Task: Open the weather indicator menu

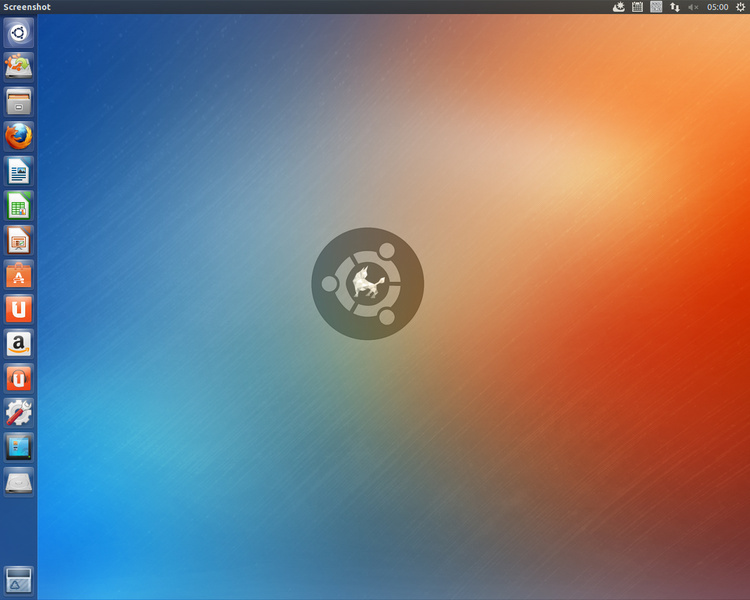Action: [618, 7]
